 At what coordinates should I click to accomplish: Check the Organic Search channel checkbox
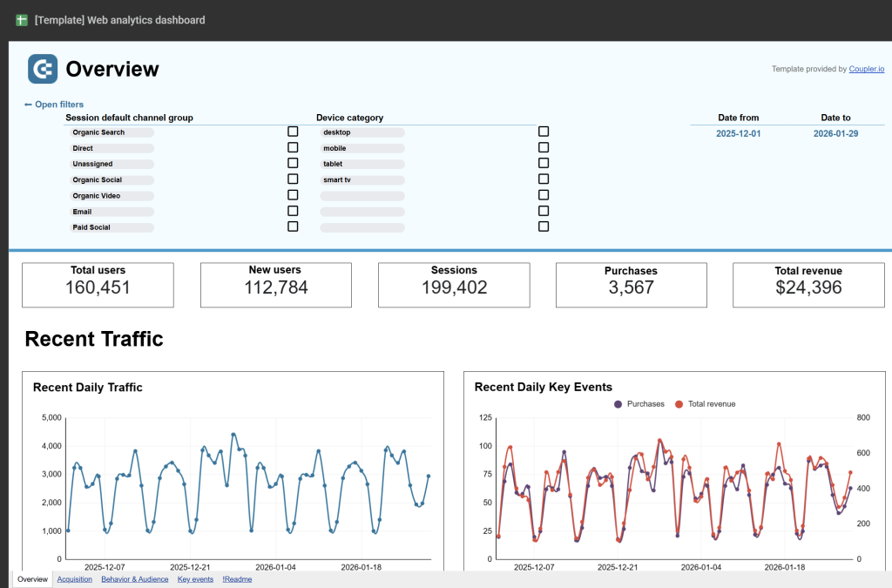click(x=293, y=131)
